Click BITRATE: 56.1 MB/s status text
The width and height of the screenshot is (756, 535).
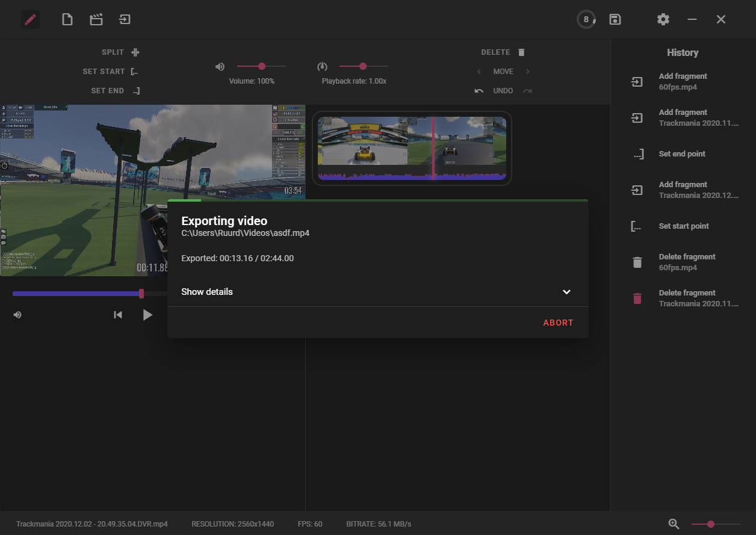pyautogui.click(x=379, y=524)
